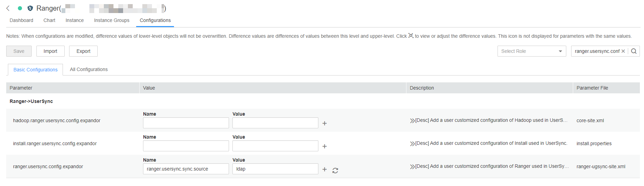Expand description for the Install UserSync parameter
The image size is (644, 186).
click(412, 144)
